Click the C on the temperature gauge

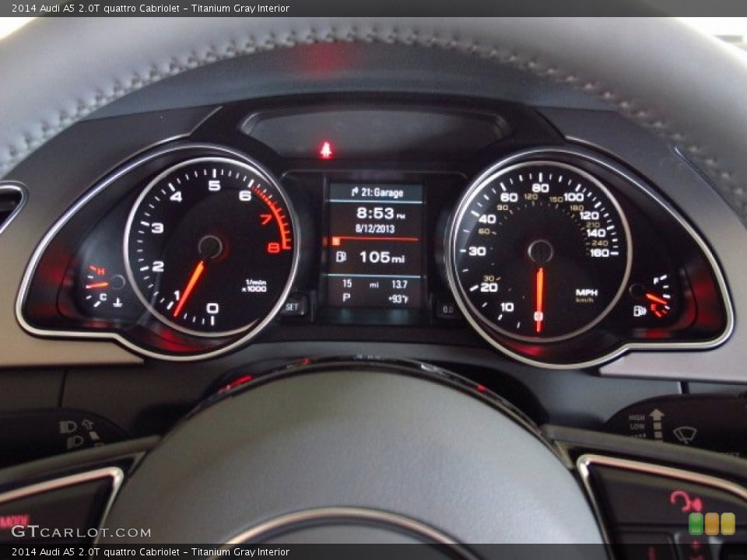coord(103,297)
